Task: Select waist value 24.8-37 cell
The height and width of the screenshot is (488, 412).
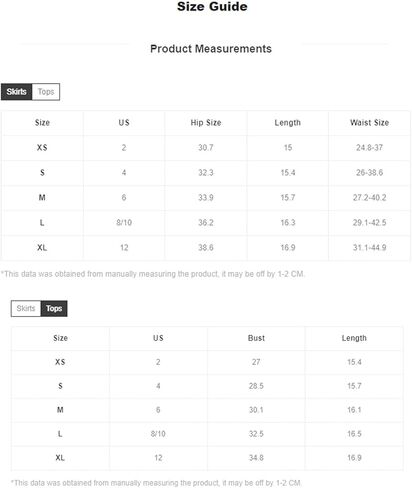Action: 369,148
